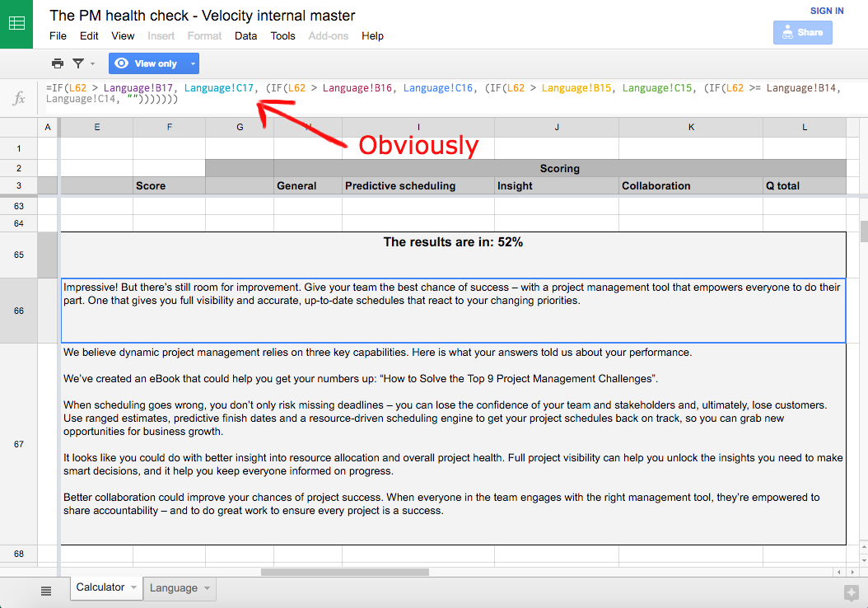Select row 65 header
Viewport: 868px width, 608px height.
click(x=19, y=255)
